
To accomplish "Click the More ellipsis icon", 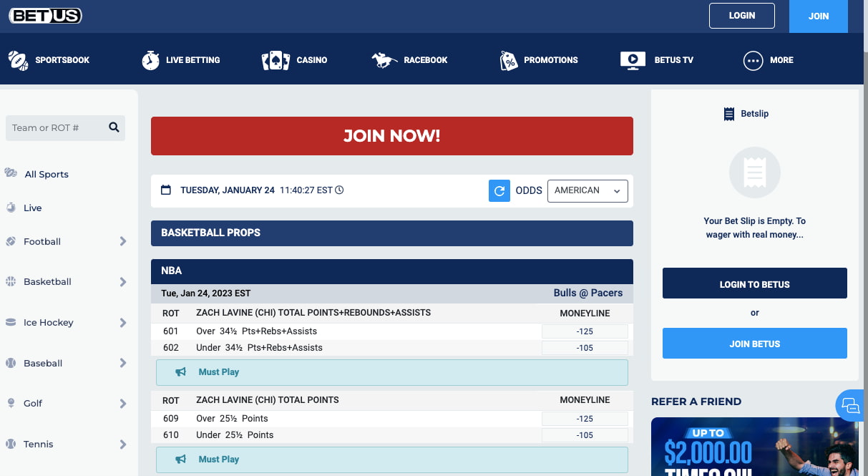I will (753, 60).
